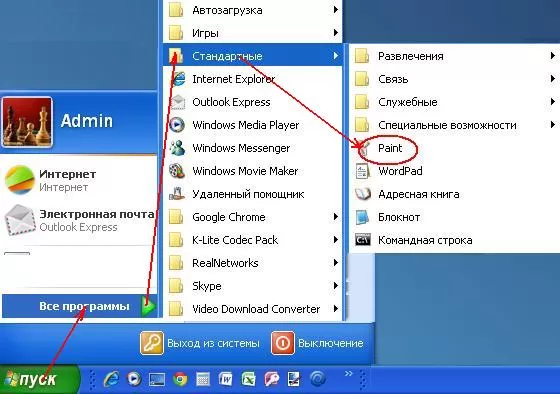The width and height of the screenshot is (560, 394).
Task: Launch Microsoft Access from the taskbar
Action: click(272, 379)
